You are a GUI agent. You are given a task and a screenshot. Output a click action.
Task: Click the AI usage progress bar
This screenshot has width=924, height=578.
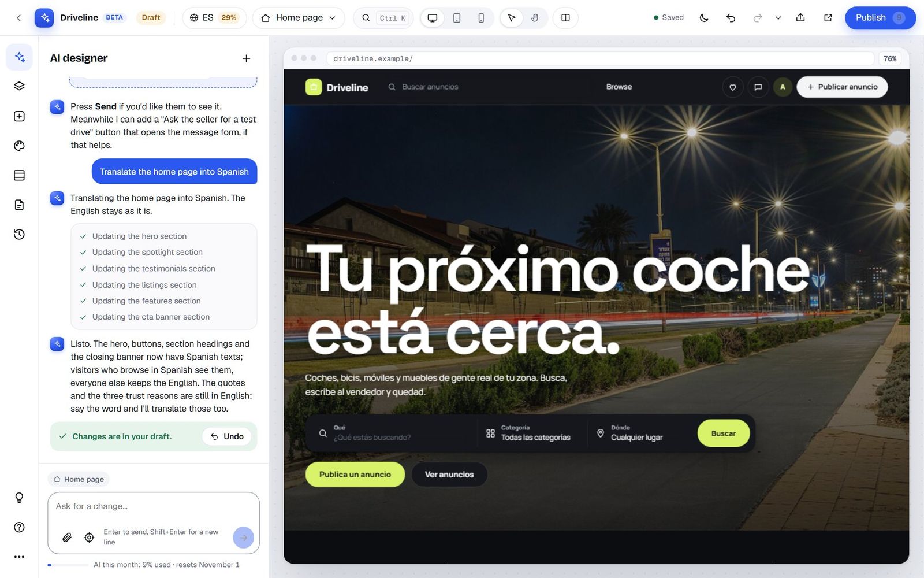click(x=68, y=565)
